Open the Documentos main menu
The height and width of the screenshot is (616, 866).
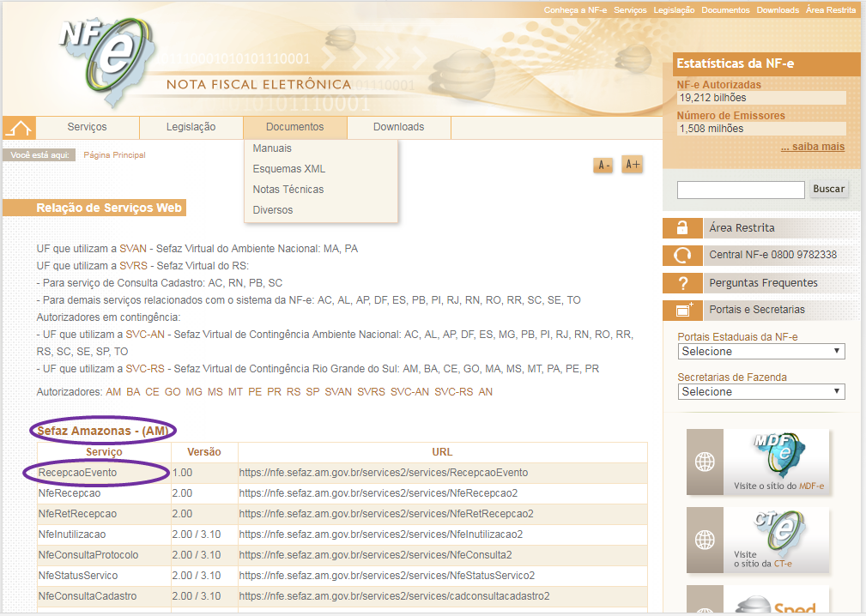click(295, 127)
